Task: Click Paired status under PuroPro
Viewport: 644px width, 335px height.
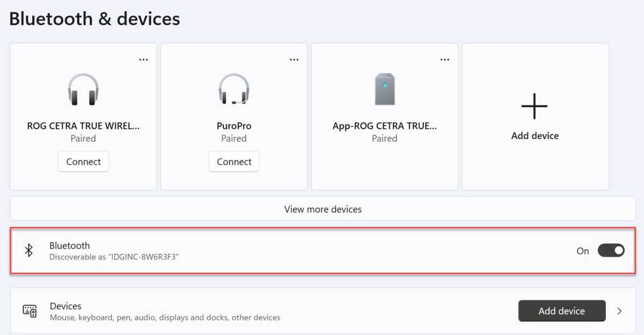Action: point(234,139)
